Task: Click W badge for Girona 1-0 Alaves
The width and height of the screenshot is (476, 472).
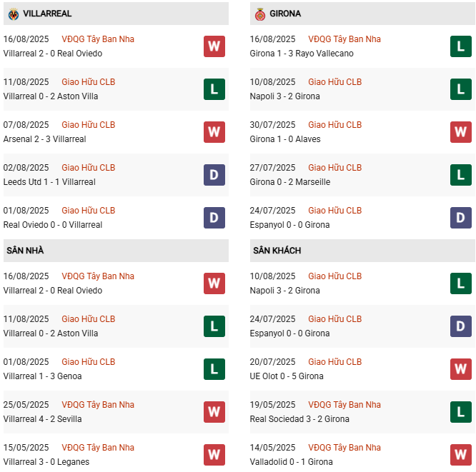Action: click(460, 132)
